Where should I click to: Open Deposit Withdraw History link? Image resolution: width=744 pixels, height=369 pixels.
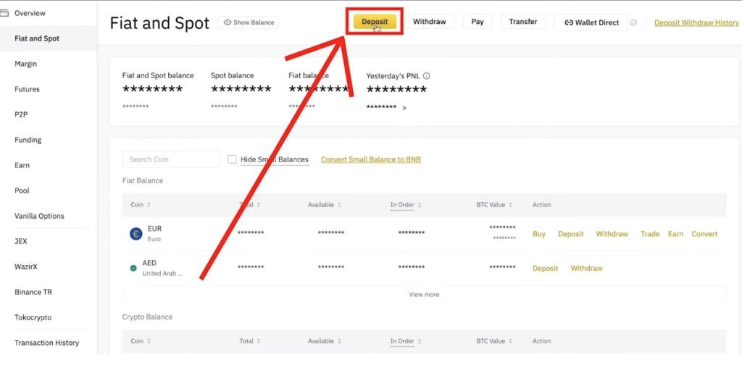click(697, 22)
